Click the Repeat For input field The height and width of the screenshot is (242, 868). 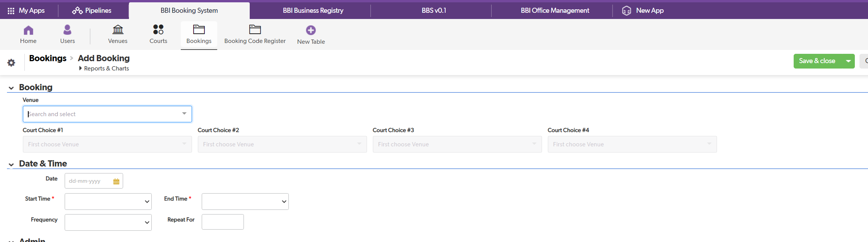tap(223, 222)
